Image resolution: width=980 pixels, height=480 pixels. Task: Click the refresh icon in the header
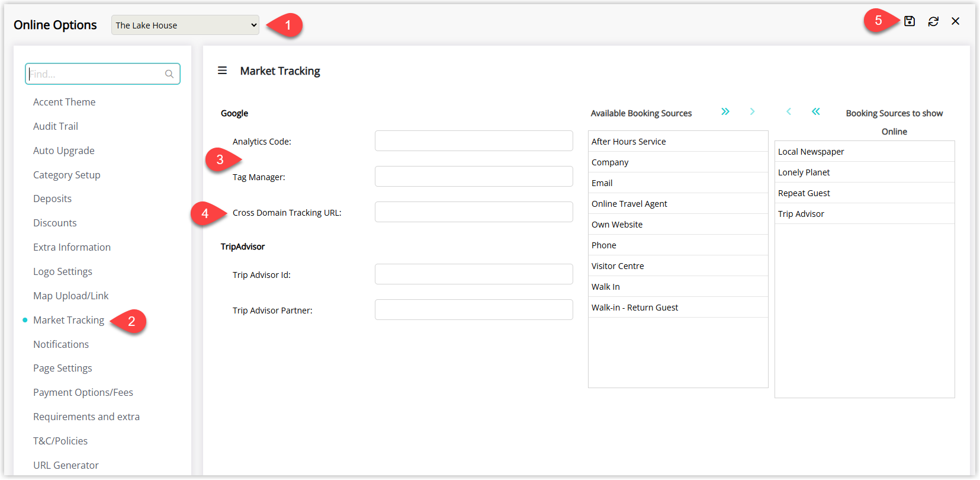(x=933, y=21)
